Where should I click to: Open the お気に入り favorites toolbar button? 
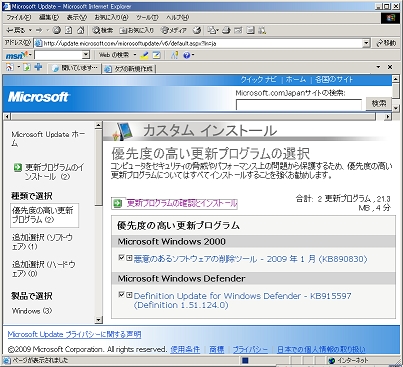coord(137,30)
